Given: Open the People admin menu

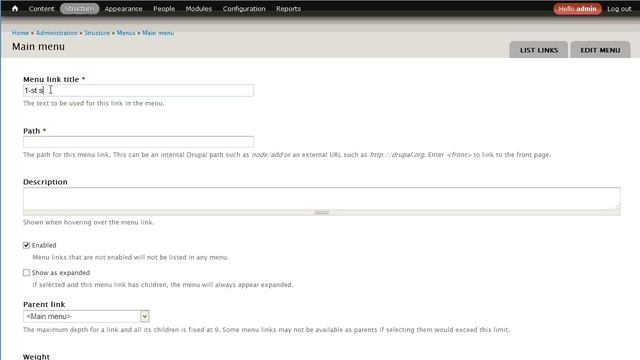Looking at the screenshot, I should coord(164,9).
